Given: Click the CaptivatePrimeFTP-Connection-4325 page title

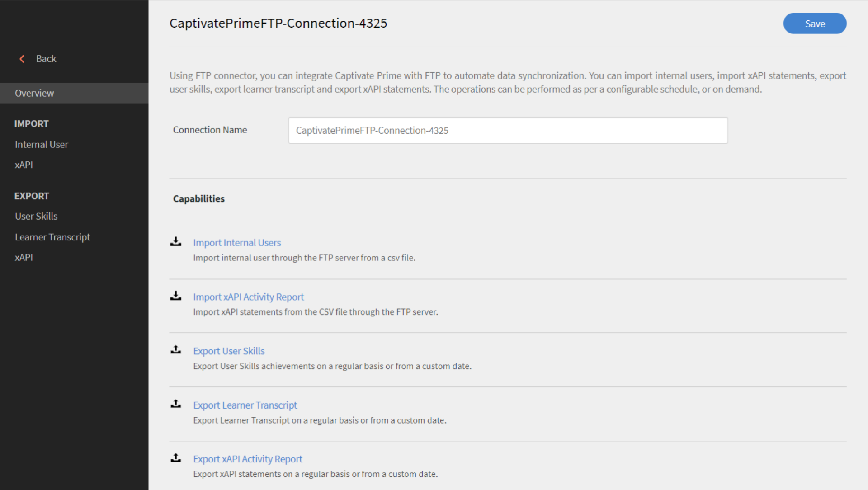Looking at the screenshot, I should 278,24.
